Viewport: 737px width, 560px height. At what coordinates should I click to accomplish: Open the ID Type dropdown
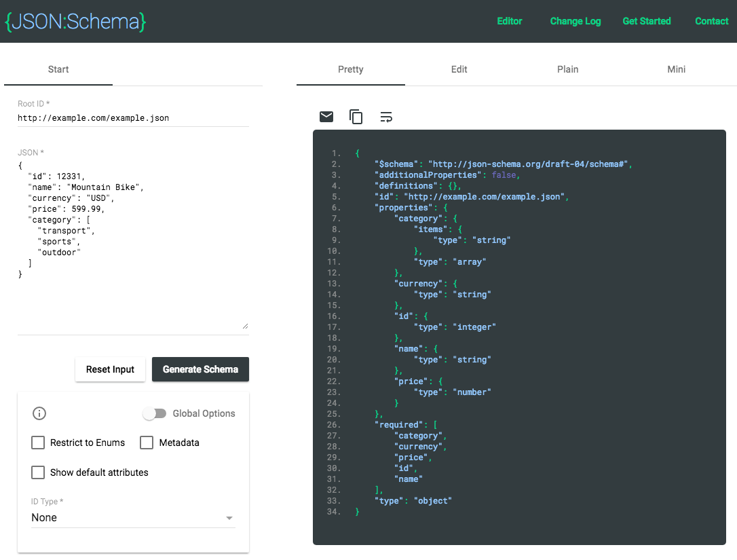229,517
